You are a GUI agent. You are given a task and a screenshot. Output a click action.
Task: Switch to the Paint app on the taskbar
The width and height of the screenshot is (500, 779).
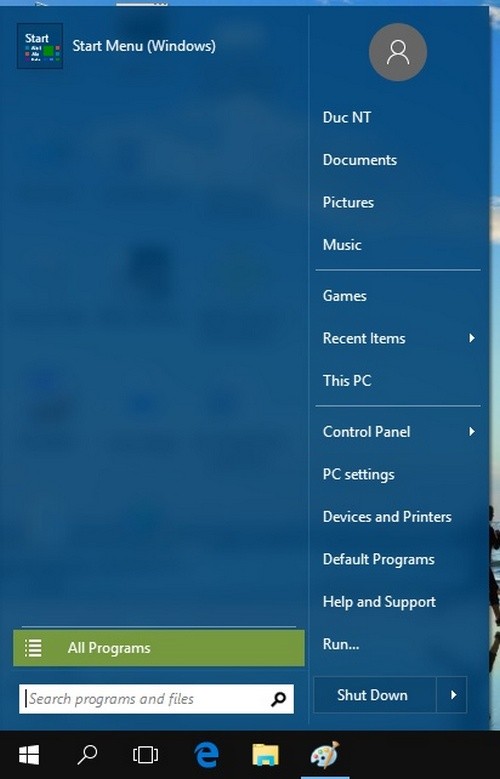(325, 755)
